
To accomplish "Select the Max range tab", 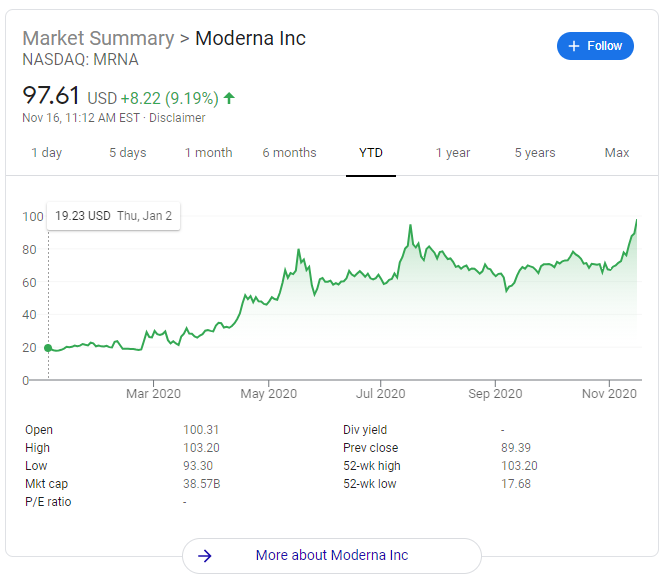I will pyautogui.click(x=617, y=153).
